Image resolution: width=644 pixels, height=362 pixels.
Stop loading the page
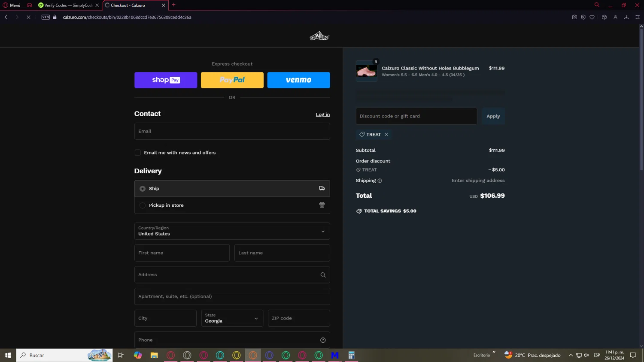[x=28, y=17]
